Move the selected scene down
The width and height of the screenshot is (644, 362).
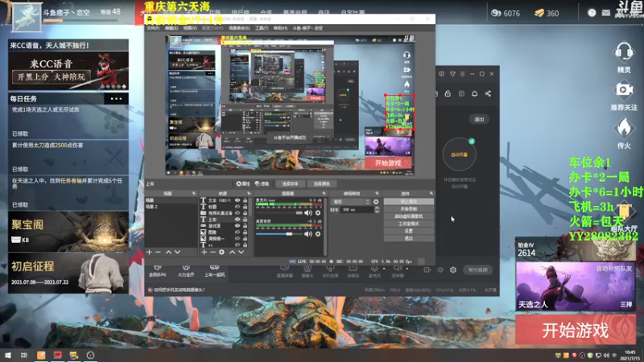[x=177, y=252]
